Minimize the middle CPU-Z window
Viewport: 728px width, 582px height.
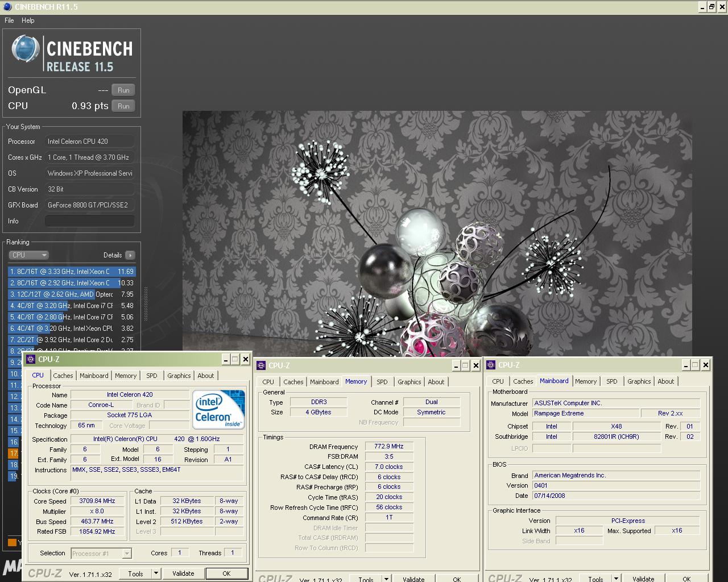pos(456,365)
